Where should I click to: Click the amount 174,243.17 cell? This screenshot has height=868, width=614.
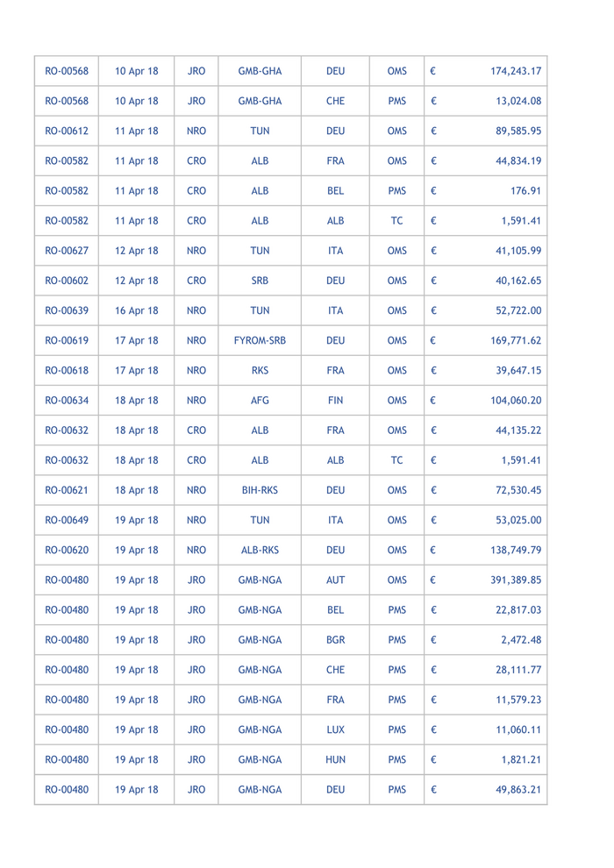pos(516,71)
